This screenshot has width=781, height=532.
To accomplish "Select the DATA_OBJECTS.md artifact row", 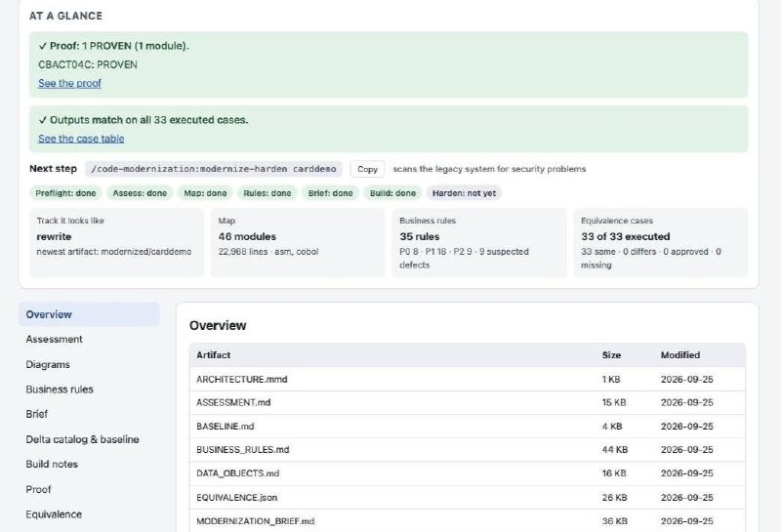I will [468, 473].
